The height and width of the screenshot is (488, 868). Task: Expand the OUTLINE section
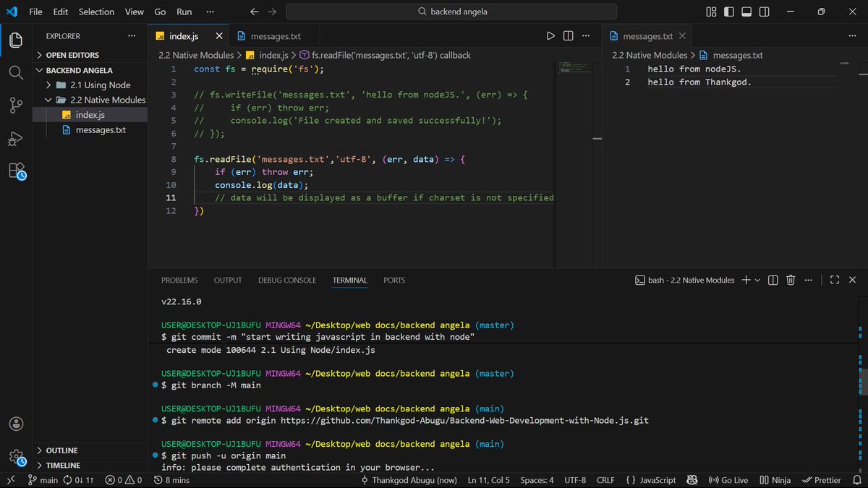61,450
